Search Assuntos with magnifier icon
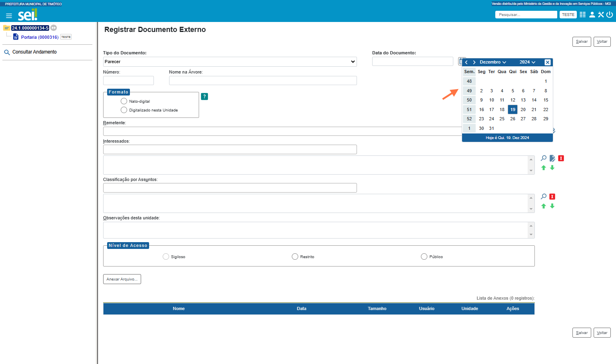Image resolution: width=616 pixels, height=364 pixels. [544, 197]
